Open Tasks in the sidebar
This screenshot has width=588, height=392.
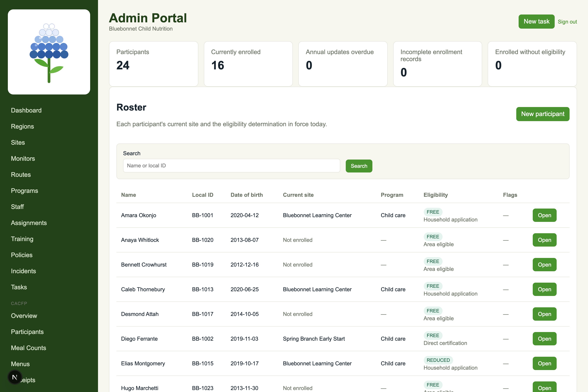(19, 287)
